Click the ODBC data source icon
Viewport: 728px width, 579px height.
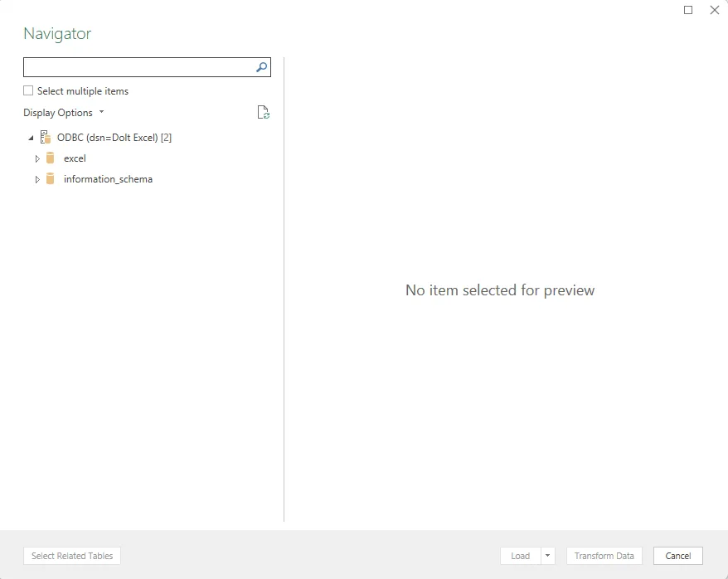click(x=45, y=137)
